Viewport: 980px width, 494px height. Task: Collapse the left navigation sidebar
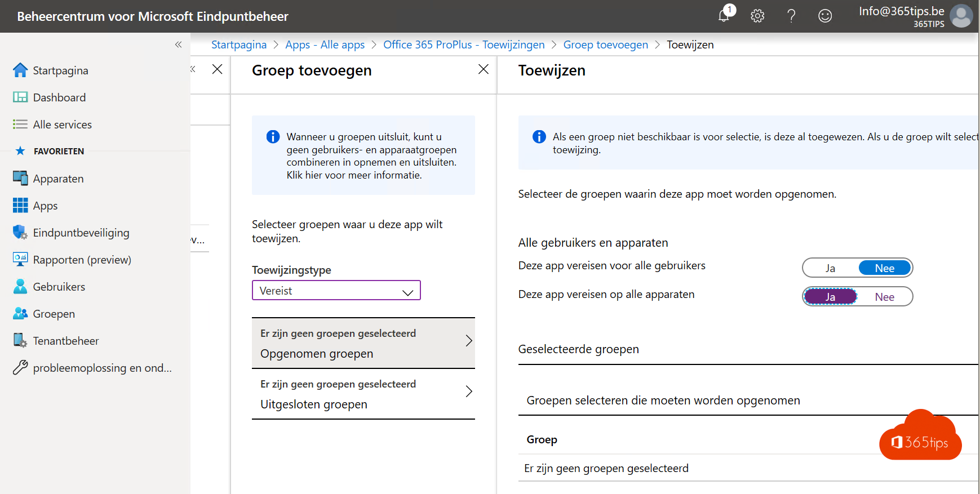[x=178, y=44]
